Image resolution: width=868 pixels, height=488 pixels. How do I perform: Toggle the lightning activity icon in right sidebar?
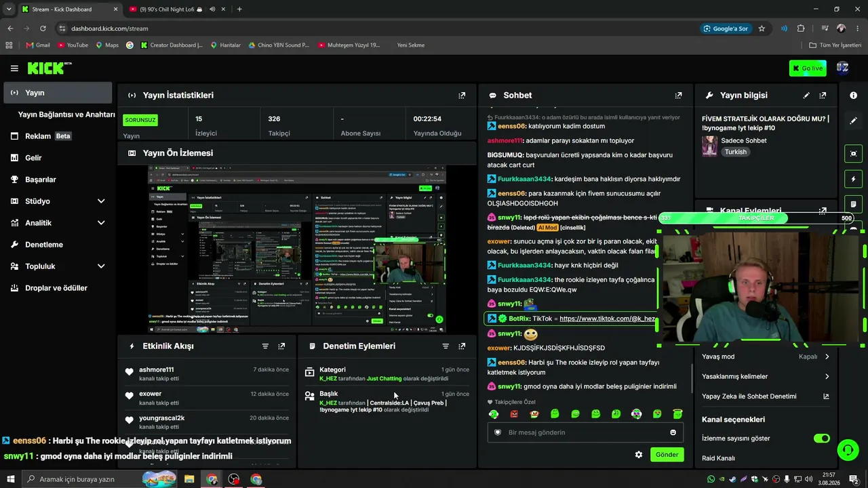[x=853, y=180]
